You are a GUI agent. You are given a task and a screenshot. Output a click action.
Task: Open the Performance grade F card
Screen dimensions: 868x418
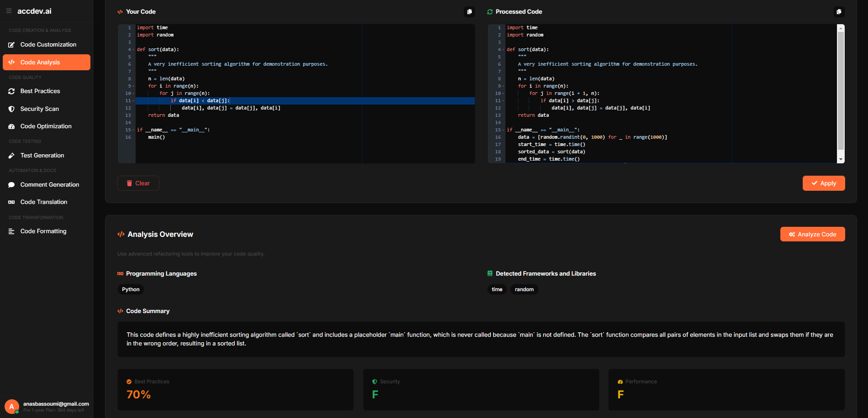(726, 390)
